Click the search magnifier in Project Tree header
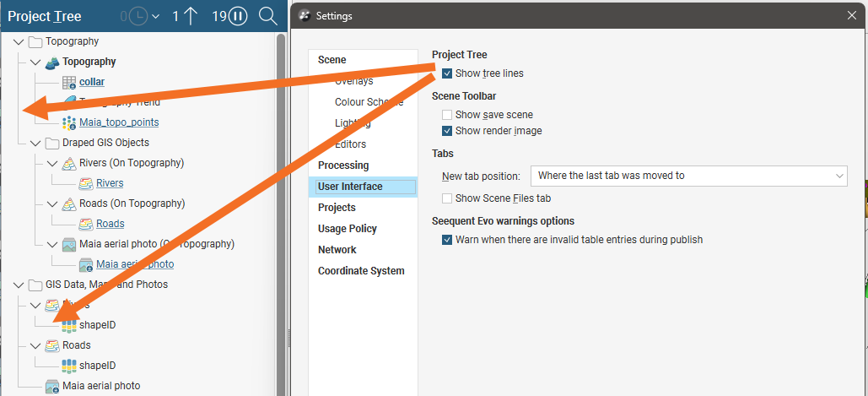 pyautogui.click(x=267, y=16)
